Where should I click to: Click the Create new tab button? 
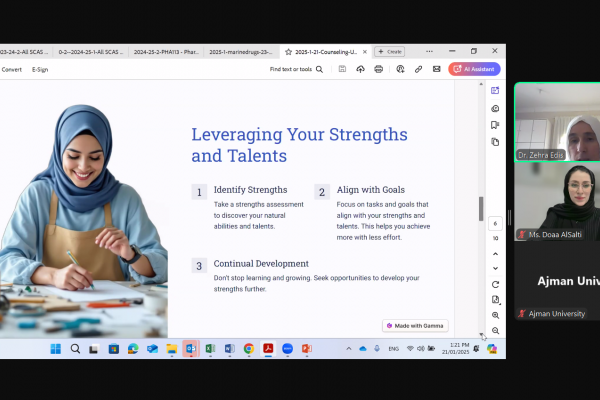click(390, 51)
